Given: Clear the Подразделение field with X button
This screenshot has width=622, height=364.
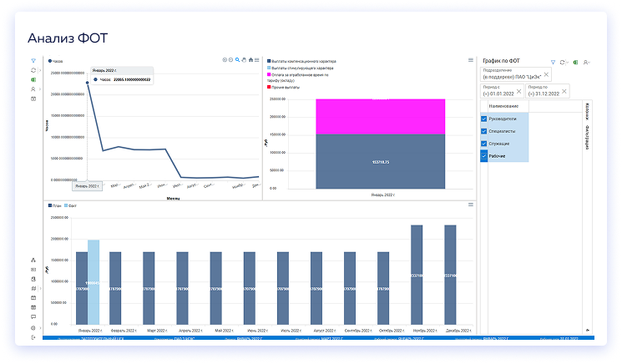Looking at the screenshot, I should tap(546, 74).
